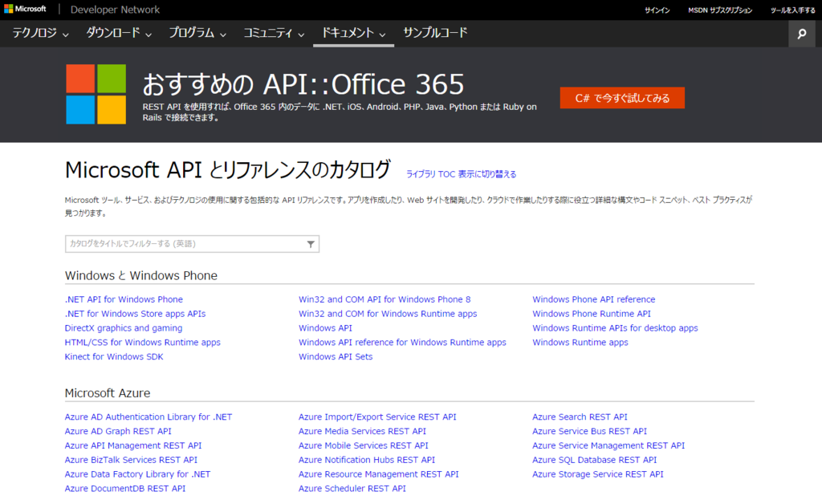The image size is (822, 504).
Task: Click Developer Network title
Action: click(x=115, y=10)
